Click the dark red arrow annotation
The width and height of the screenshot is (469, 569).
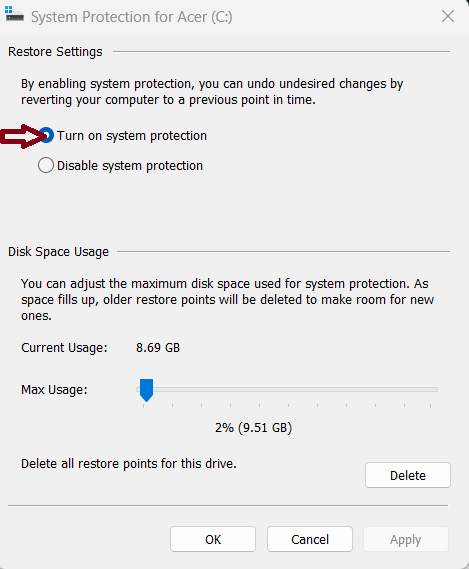point(24,136)
